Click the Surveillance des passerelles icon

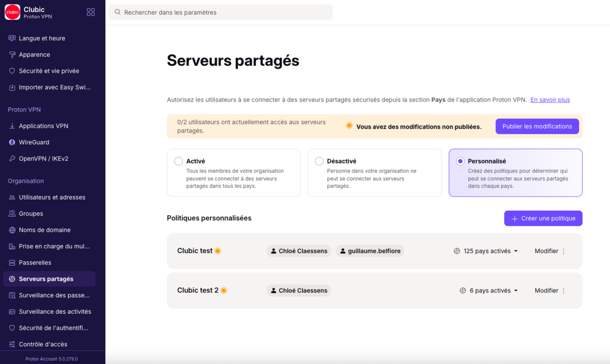click(12, 295)
